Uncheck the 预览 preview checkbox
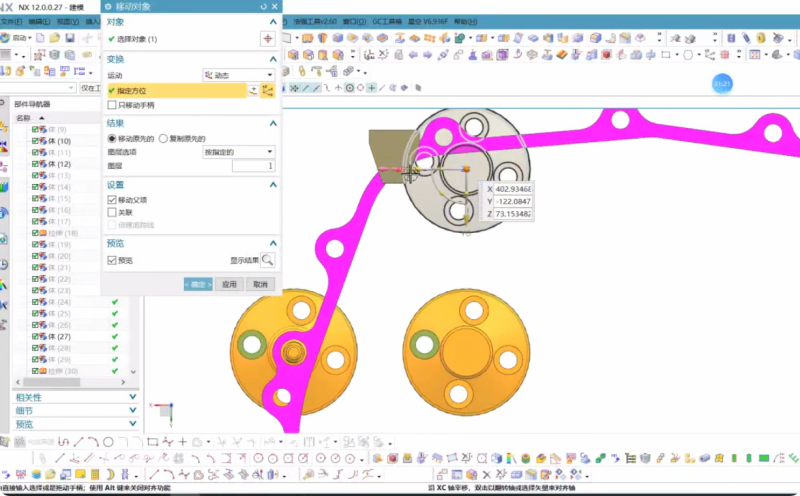 pyautogui.click(x=112, y=260)
